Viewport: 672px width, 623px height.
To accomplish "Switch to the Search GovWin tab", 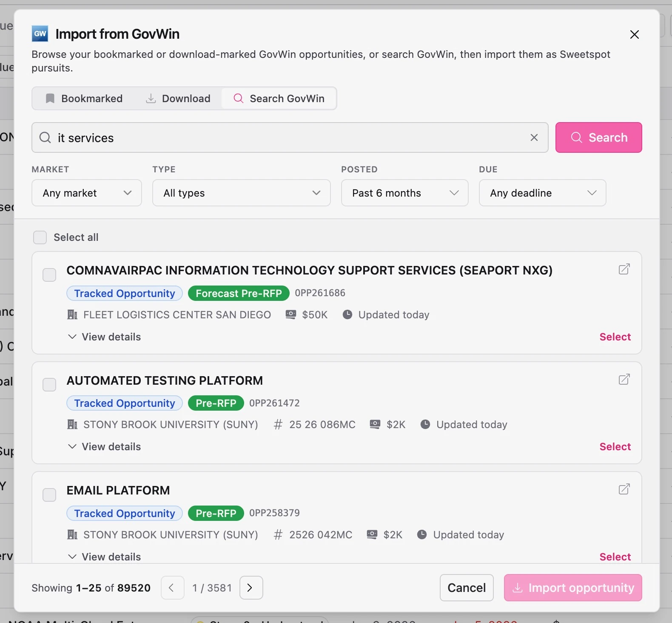I will tap(279, 98).
